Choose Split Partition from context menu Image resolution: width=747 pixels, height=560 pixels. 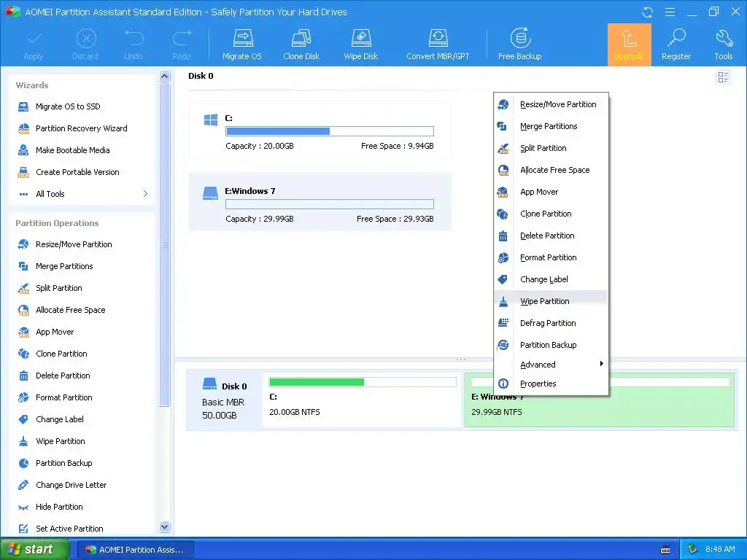[551, 148]
